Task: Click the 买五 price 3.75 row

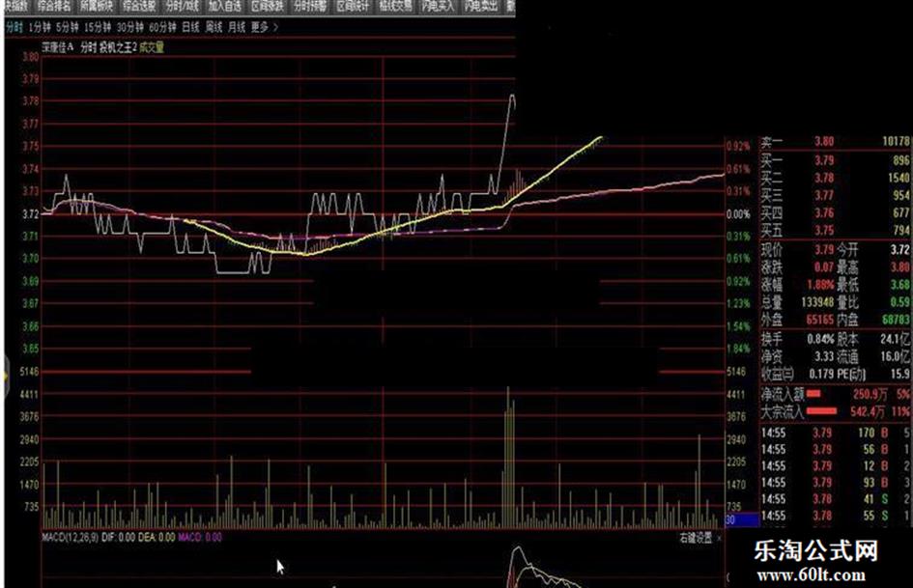Action: tap(835, 231)
